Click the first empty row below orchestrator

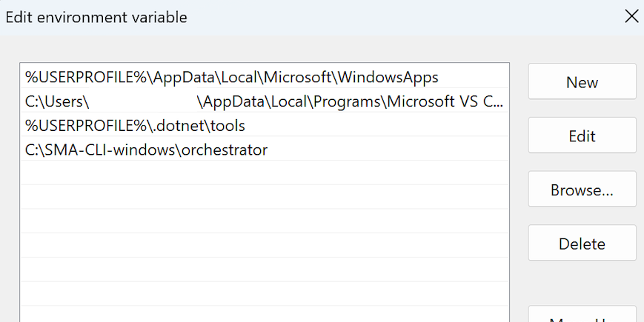pyautogui.click(x=265, y=173)
